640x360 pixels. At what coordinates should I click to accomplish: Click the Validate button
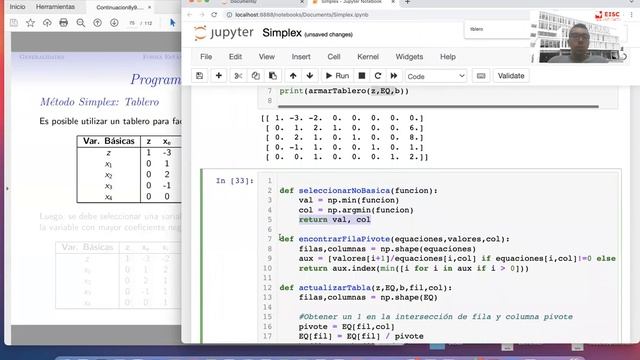click(511, 76)
